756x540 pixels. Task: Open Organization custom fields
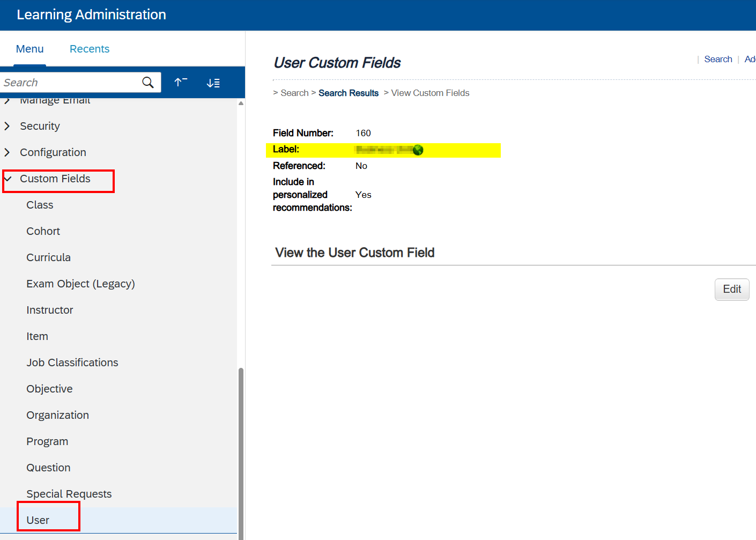point(57,415)
